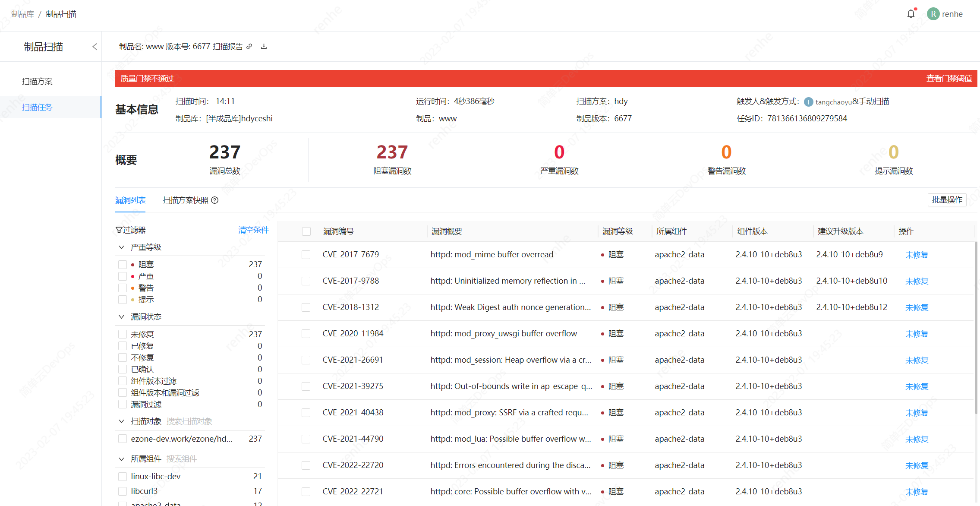Click the renhe user avatar

point(933,14)
